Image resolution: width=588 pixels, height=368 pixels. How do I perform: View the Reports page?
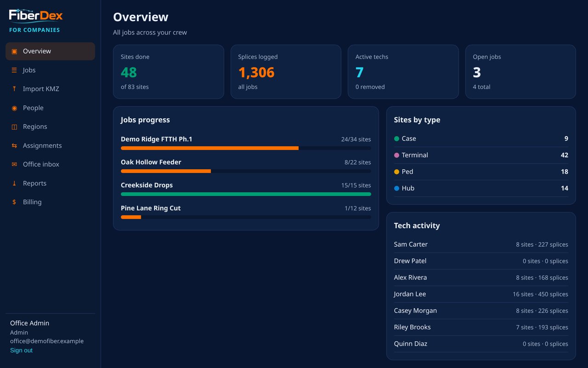click(50, 183)
